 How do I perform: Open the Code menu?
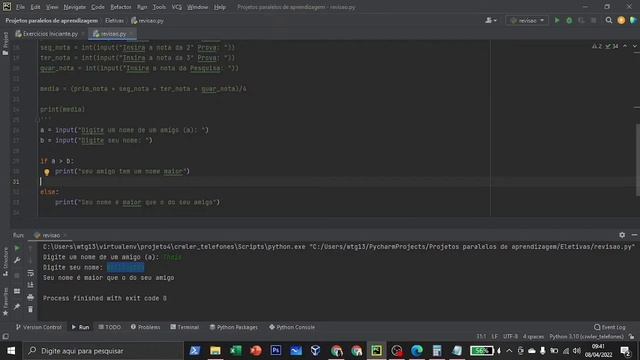click(98, 7)
